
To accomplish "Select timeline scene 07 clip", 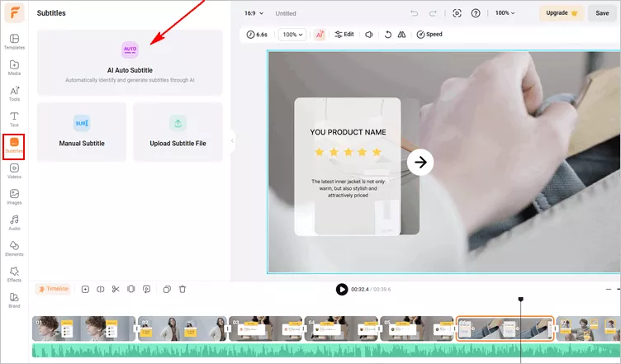I will tap(588, 329).
